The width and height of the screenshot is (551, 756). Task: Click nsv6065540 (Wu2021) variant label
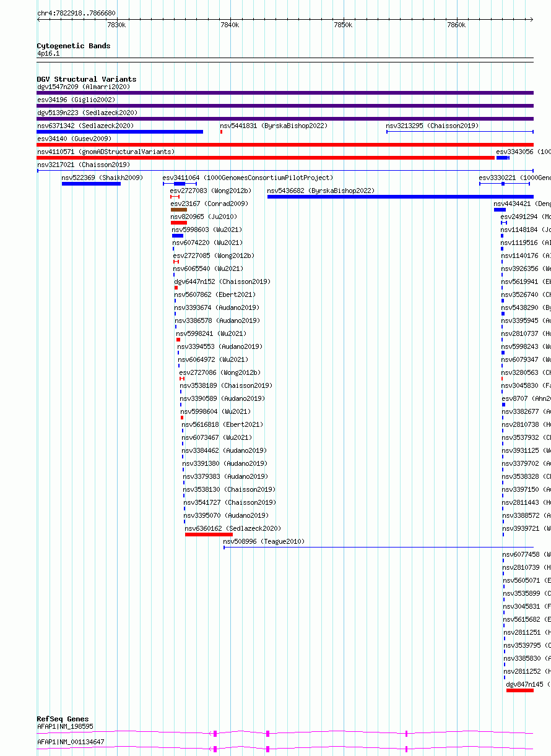click(208, 268)
